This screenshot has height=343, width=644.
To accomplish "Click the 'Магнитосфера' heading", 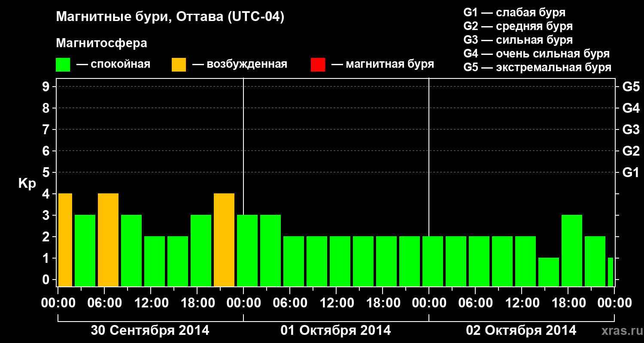I will pos(101,43).
